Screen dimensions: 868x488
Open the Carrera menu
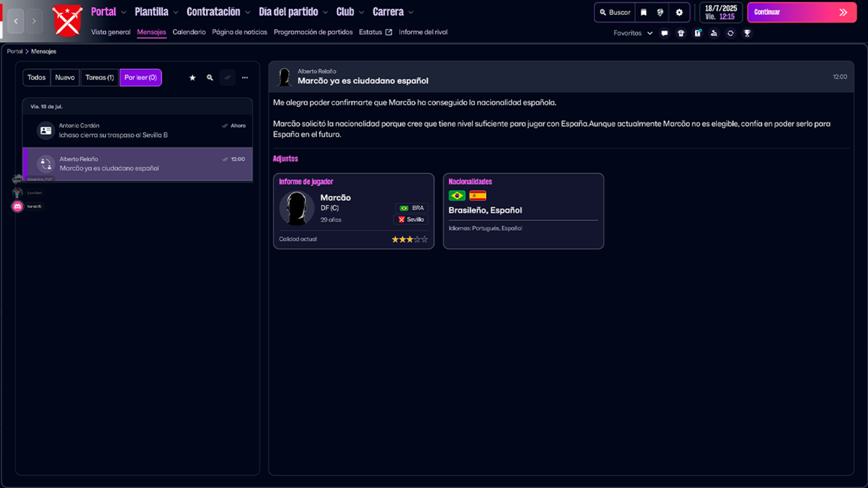[x=389, y=11]
